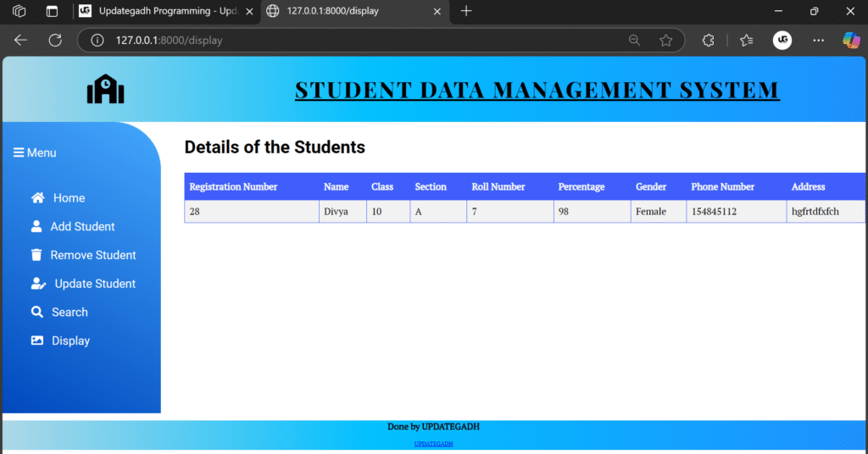Click the Remove Student trash icon
This screenshot has width=868, height=454.
pyautogui.click(x=36, y=255)
